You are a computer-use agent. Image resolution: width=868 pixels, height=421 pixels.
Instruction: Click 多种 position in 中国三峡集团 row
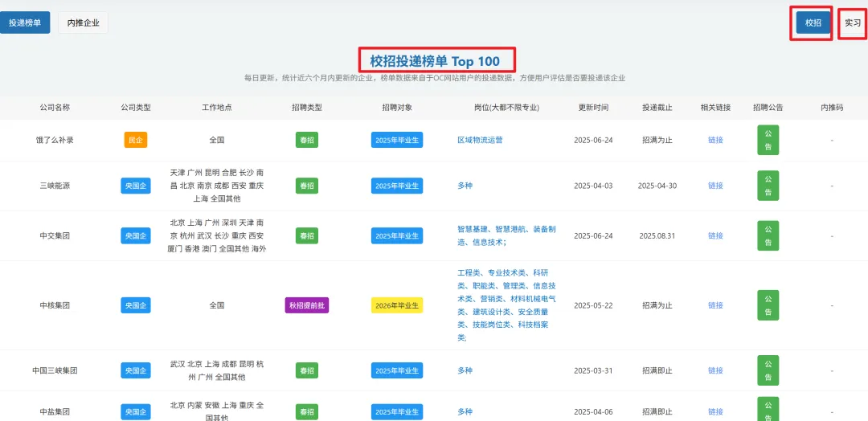pyautogui.click(x=465, y=370)
